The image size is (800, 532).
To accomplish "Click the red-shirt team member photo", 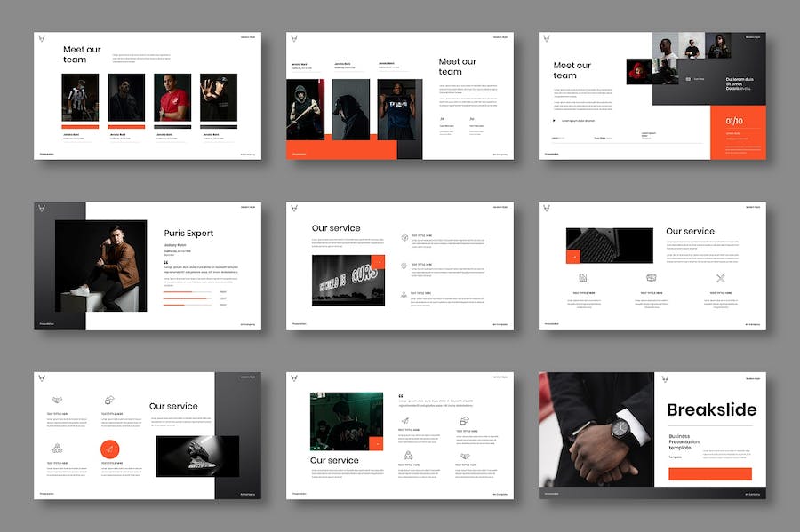I will point(172,98).
